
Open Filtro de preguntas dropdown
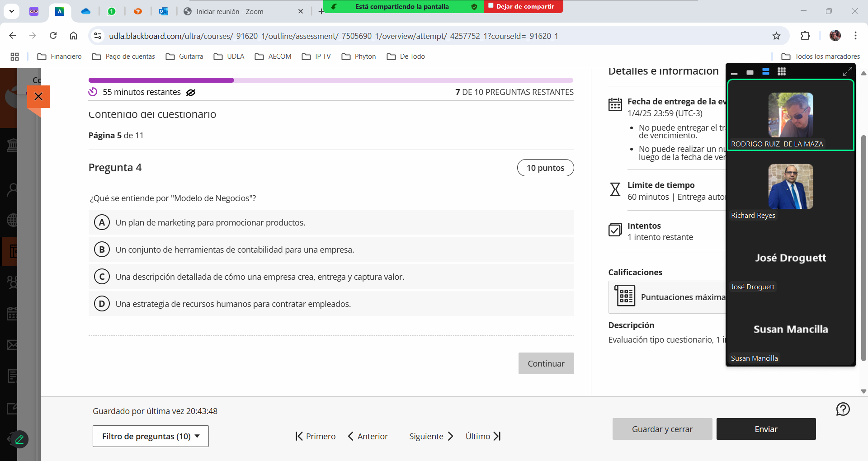151,436
